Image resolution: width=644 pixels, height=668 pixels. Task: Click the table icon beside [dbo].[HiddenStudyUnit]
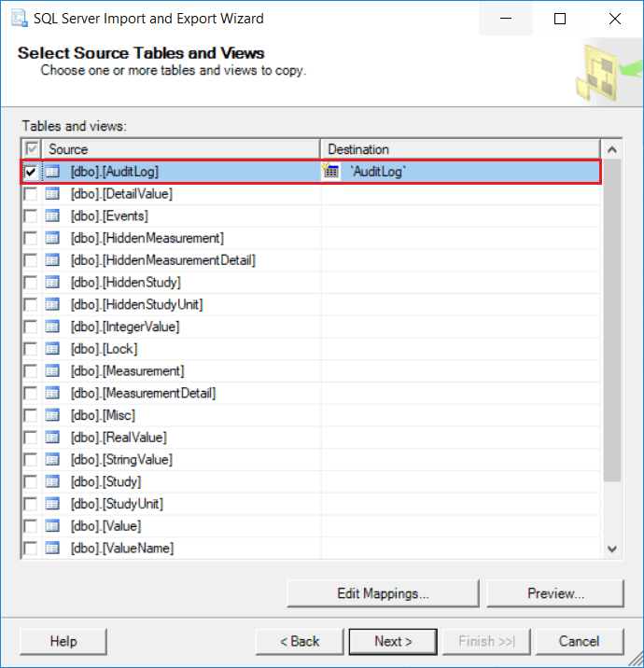coord(52,304)
